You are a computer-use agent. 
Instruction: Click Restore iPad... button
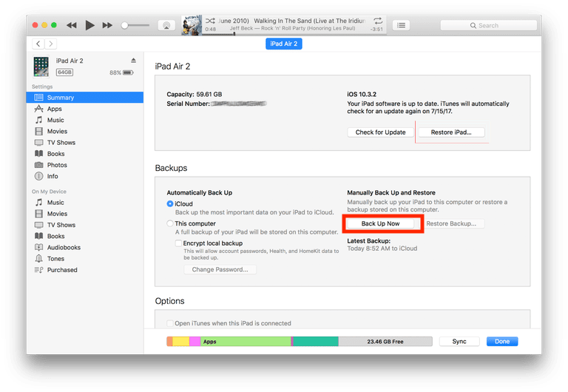click(451, 132)
